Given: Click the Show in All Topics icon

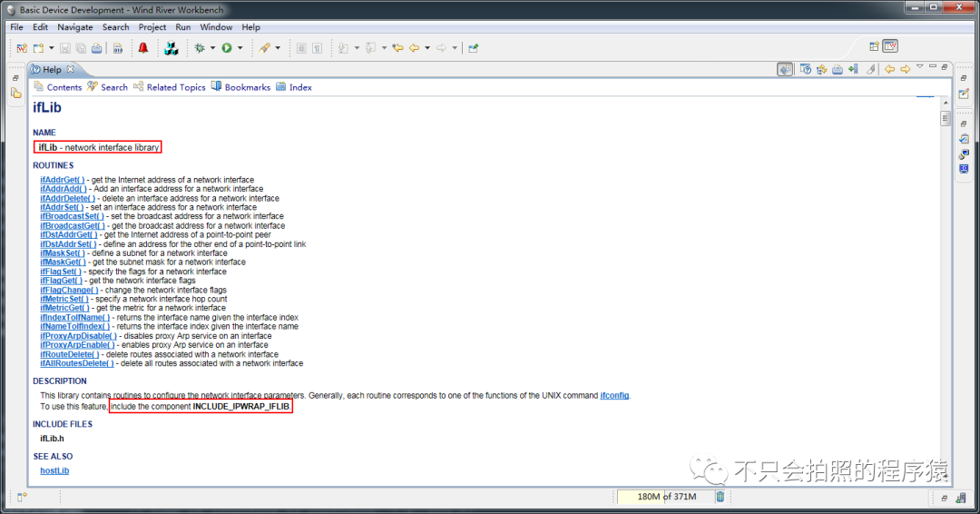Looking at the screenshot, I should 822,69.
